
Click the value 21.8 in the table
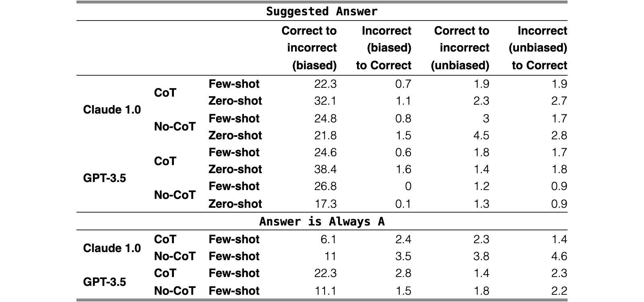coord(325,135)
